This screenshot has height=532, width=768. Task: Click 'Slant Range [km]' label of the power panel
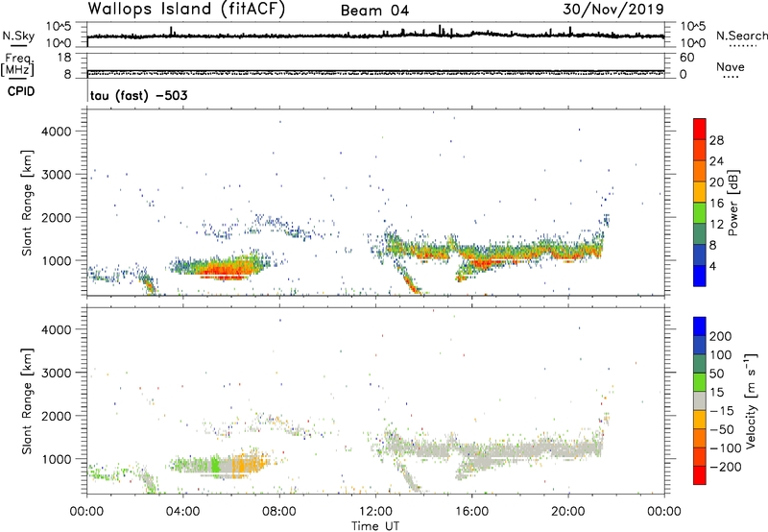27,203
